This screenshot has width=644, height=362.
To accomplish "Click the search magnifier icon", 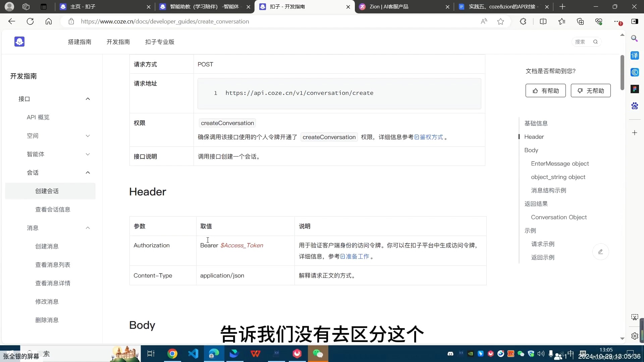I will click(x=595, y=42).
